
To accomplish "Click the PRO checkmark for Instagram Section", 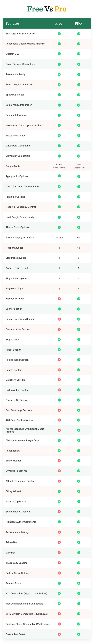I will (x=79, y=136).
